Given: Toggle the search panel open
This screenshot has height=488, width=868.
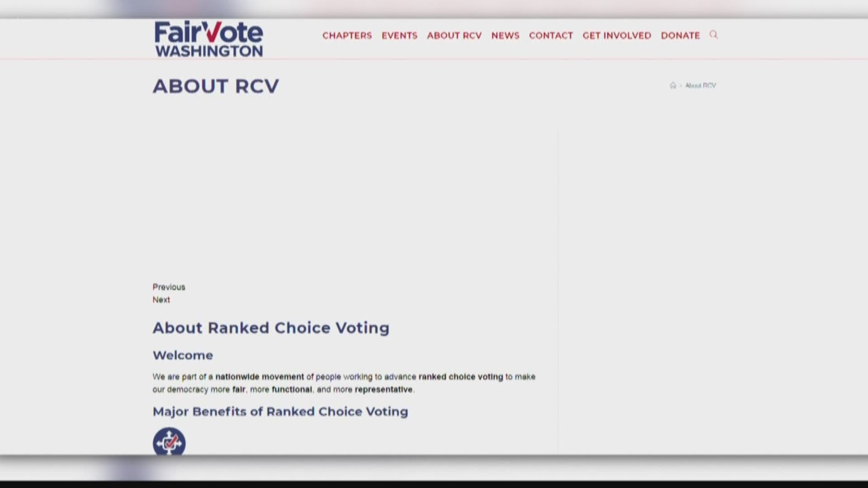Looking at the screenshot, I should (713, 36).
